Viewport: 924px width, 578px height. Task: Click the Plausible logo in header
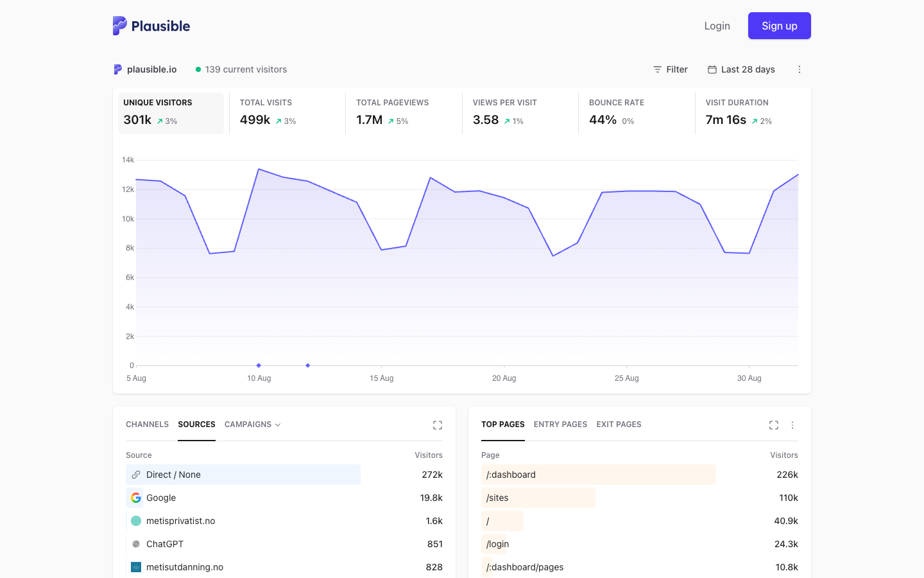[x=151, y=26]
